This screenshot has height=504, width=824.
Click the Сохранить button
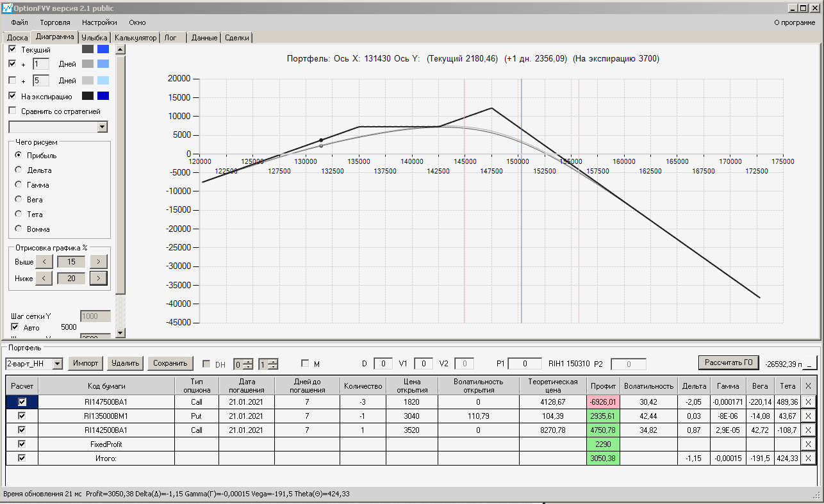point(170,363)
